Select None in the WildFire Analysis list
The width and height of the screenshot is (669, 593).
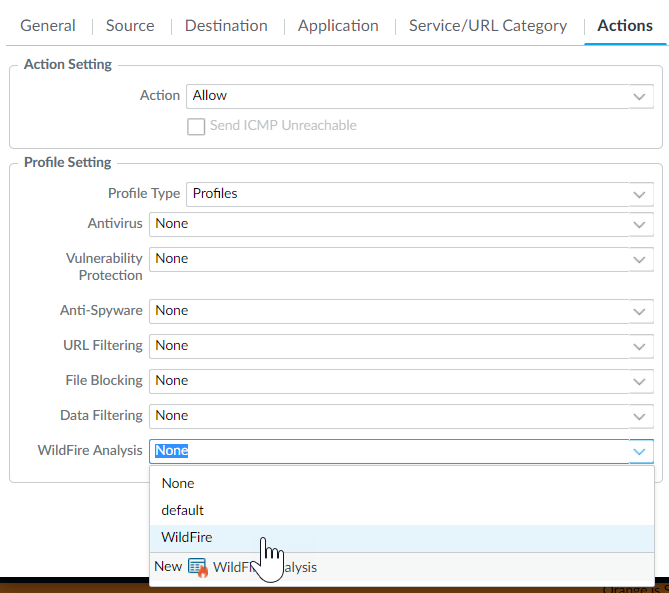coord(178,483)
